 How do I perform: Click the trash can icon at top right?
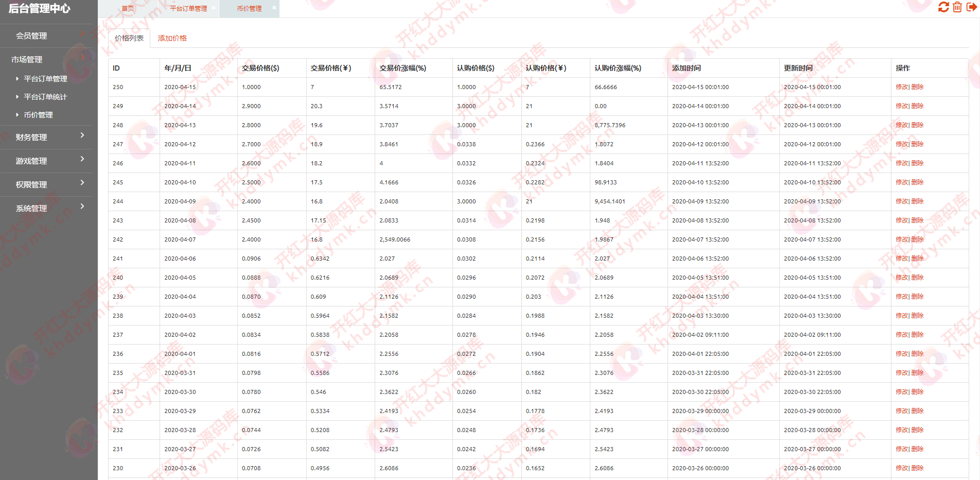957,7
